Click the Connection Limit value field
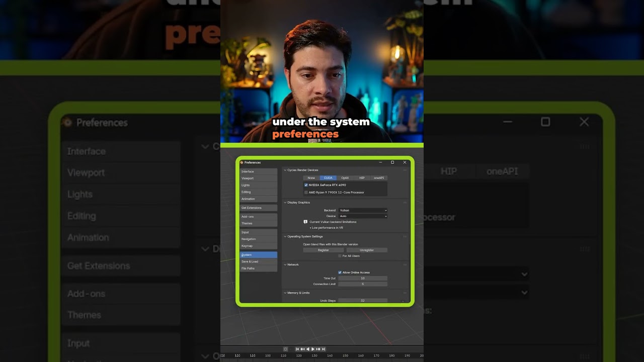644x362 pixels. pyautogui.click(x=363, y=284)
